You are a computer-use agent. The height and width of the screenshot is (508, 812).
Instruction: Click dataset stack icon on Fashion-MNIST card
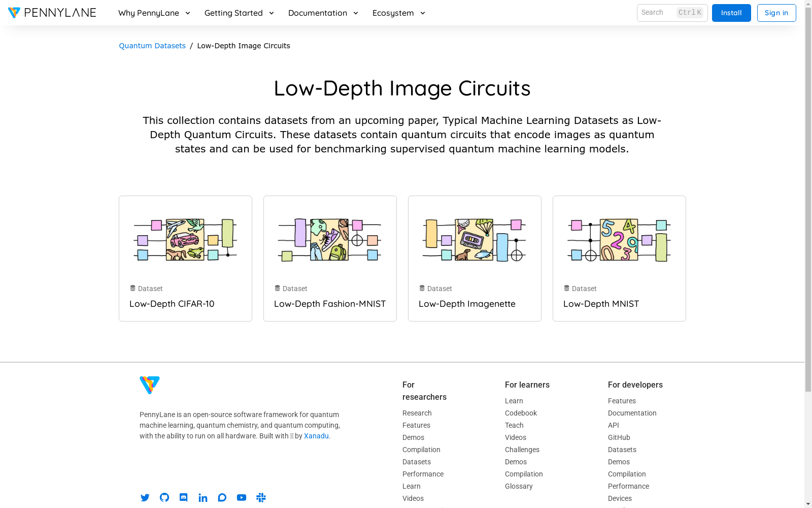point(278,288)
